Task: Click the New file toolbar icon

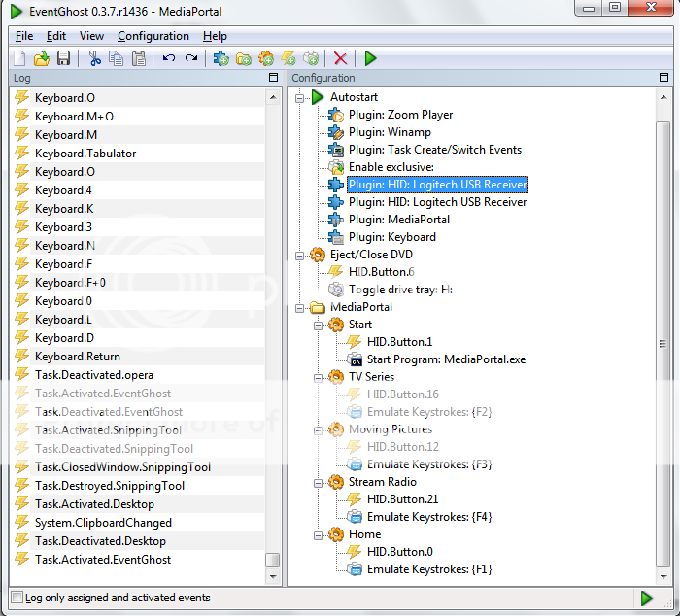Action: click(19, 58)
